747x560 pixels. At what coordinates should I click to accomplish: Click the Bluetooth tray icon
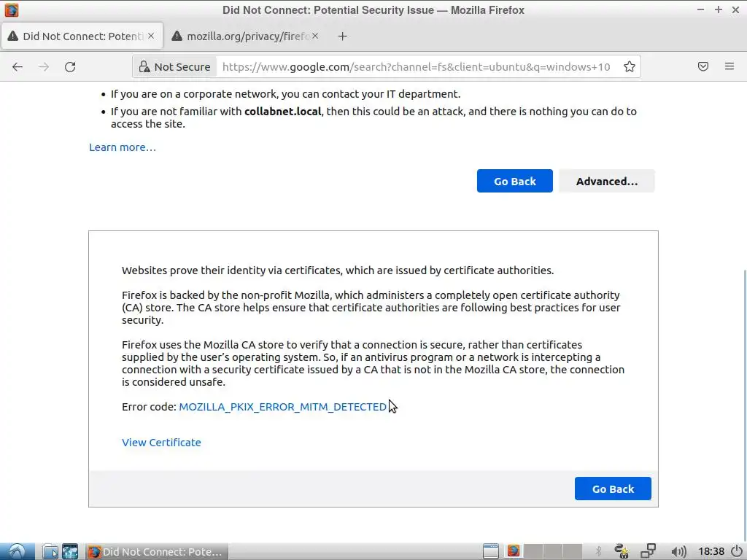598,551
